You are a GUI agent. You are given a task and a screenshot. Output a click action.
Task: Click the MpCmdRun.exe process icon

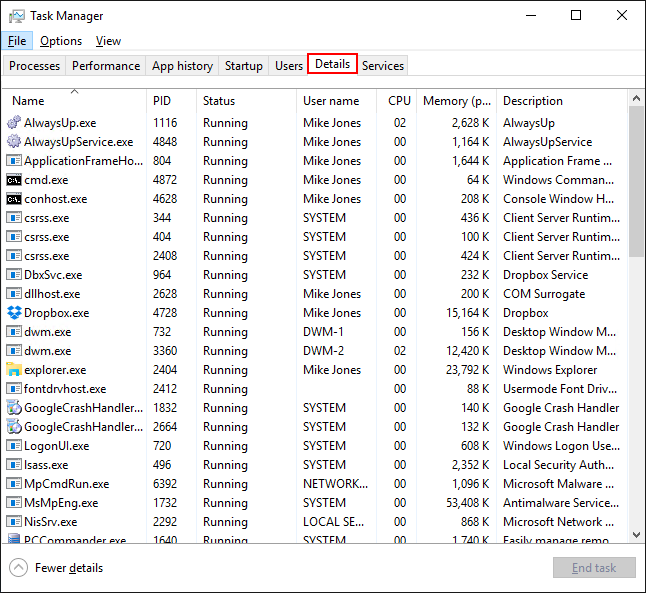click(14, 483)
